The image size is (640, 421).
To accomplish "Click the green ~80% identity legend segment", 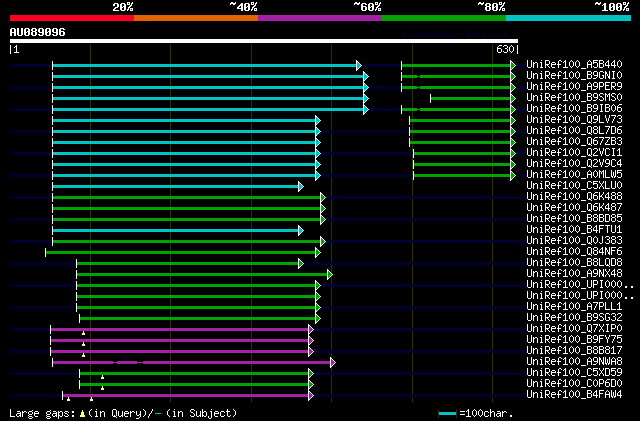I will point(444,18).
